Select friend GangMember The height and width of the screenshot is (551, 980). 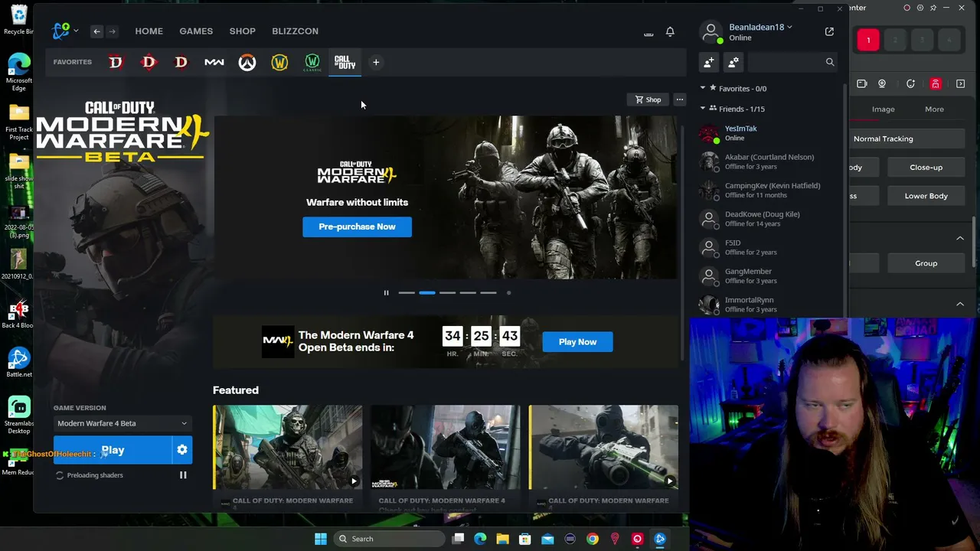point(769,275)
